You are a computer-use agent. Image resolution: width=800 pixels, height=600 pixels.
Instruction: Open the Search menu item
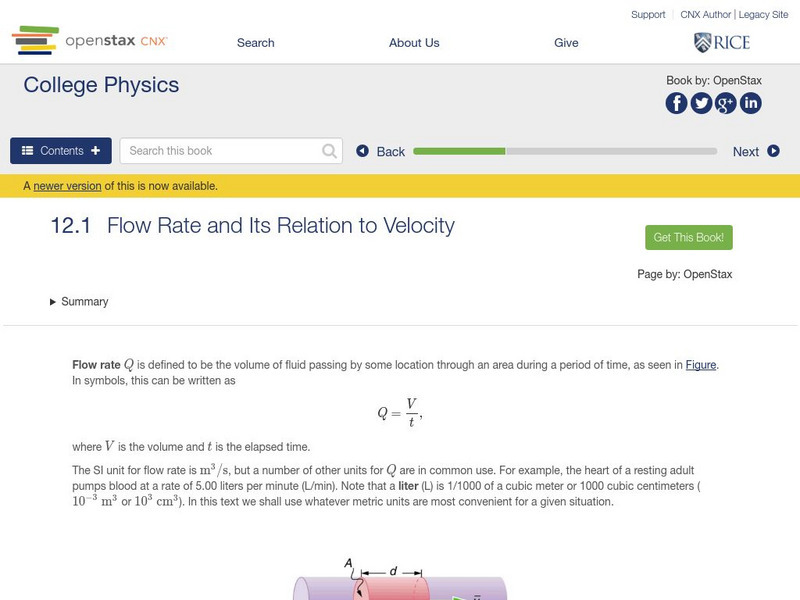click(255, 43)
